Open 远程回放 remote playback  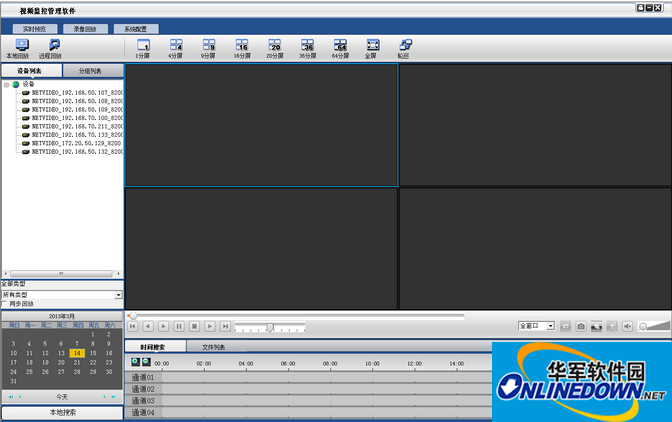50,46
